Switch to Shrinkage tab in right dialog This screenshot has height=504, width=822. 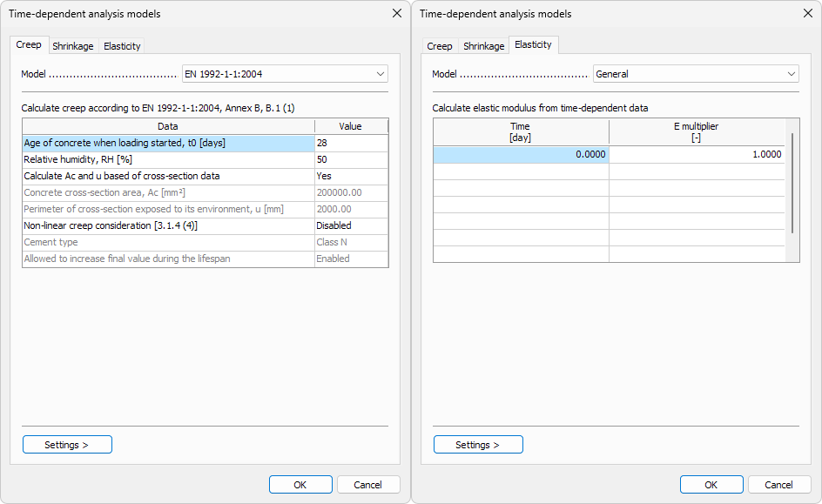coord(483,46)
